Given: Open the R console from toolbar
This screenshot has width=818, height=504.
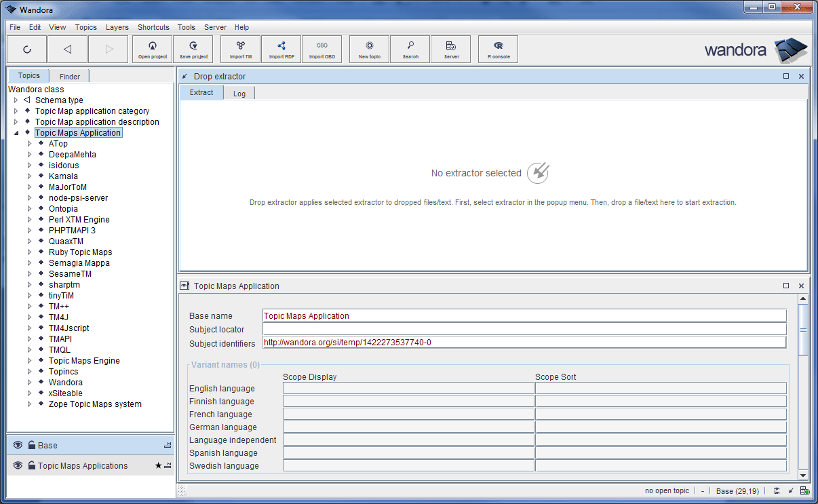Looking at the screenshot, I should [499, 49].
